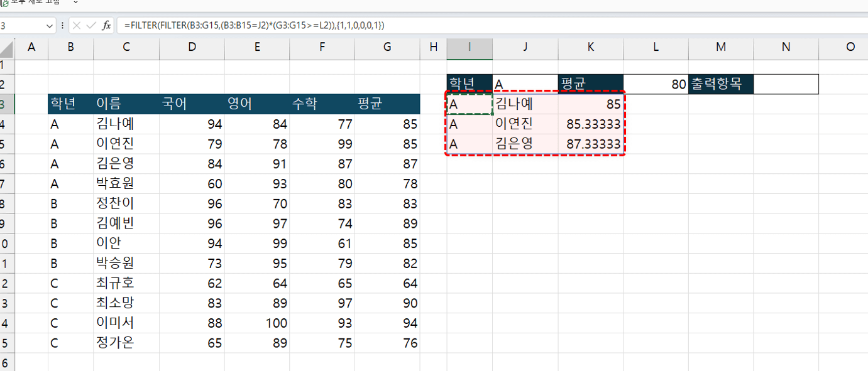Select name cell 최소망
This screenshot has height=371, width=868.
click(126, 303)
